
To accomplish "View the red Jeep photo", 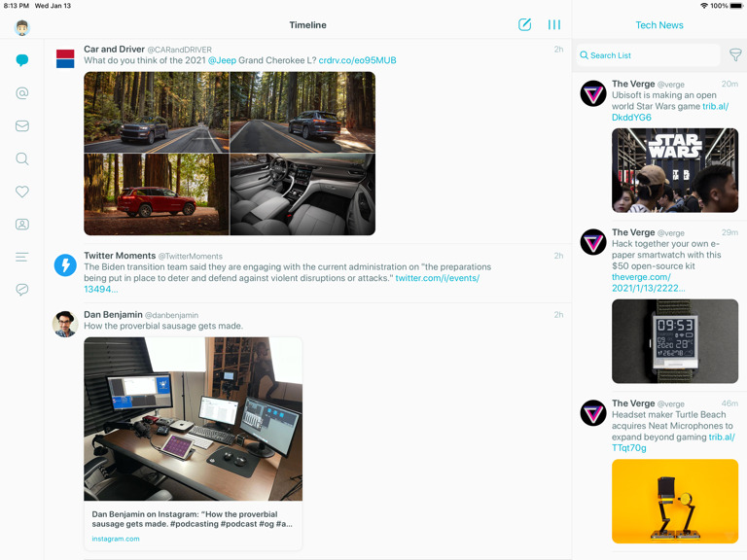I will [157, 194].
